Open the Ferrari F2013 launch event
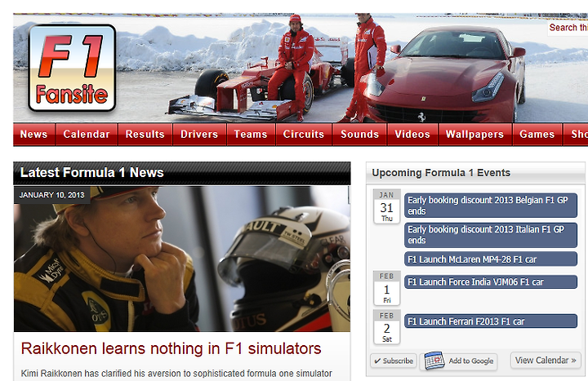 click(x=491, y=321)
